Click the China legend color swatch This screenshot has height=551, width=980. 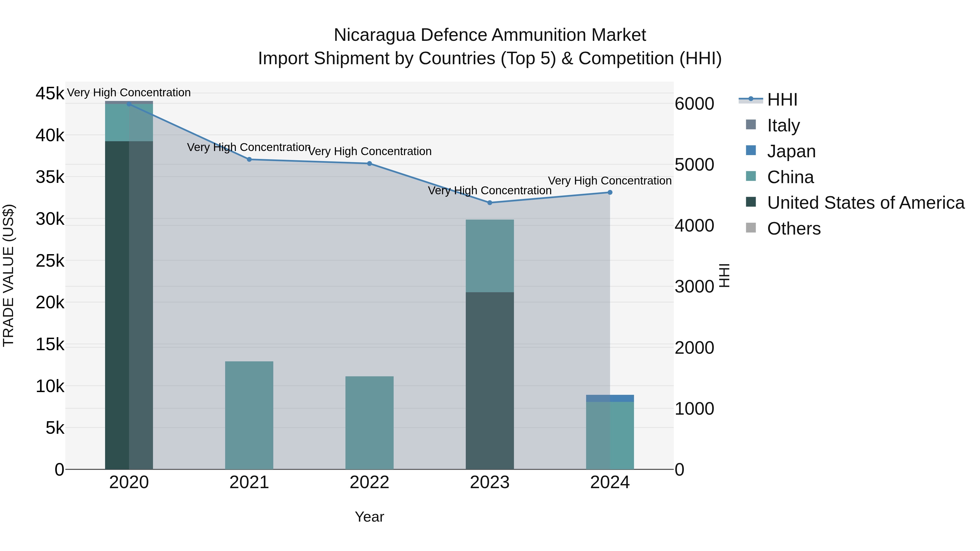[x=751, y=176]
